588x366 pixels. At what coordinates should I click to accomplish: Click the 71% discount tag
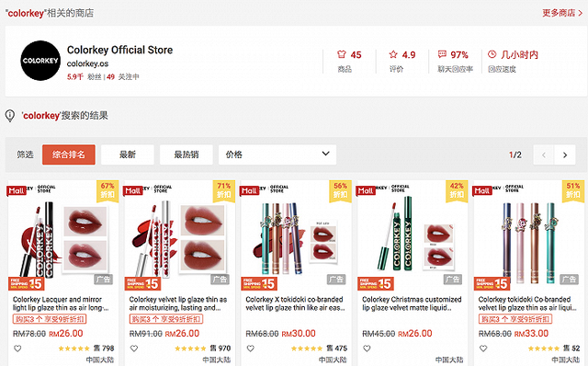(x=224, y=190)
